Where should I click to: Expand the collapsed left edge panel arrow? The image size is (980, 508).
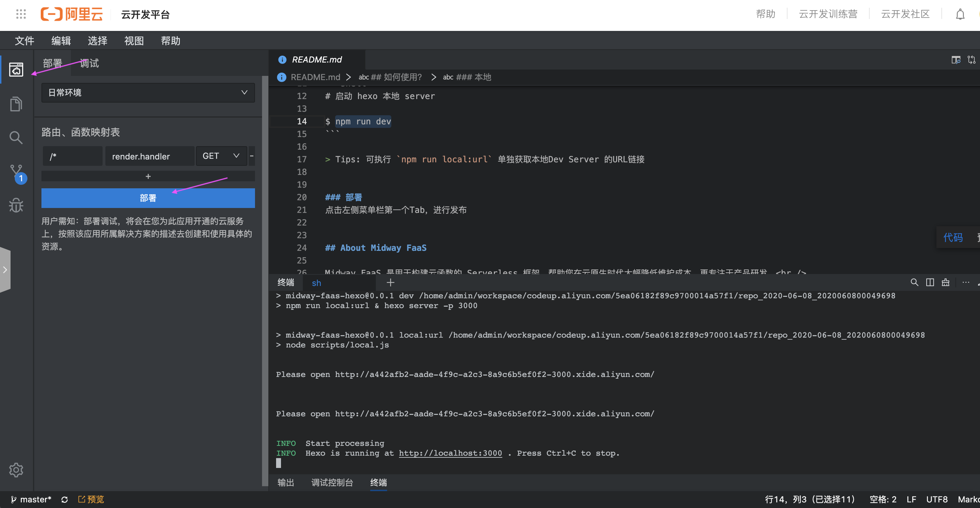[5, 270]
